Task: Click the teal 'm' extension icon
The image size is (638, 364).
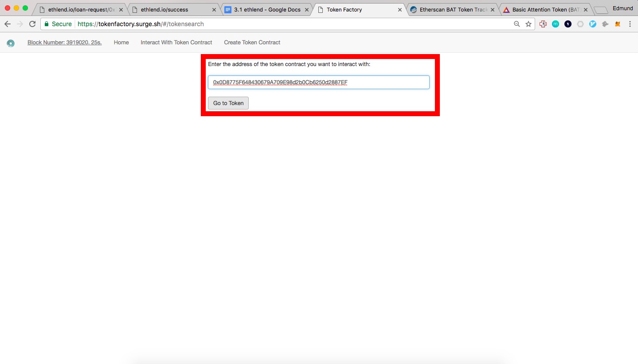Action: pyautogui.click(x=556, y=24)
